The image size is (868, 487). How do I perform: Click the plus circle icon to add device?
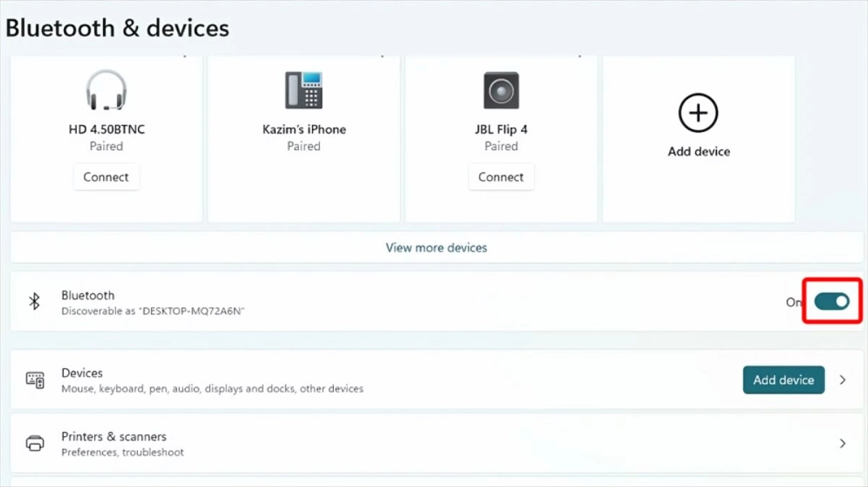[698, 113]
